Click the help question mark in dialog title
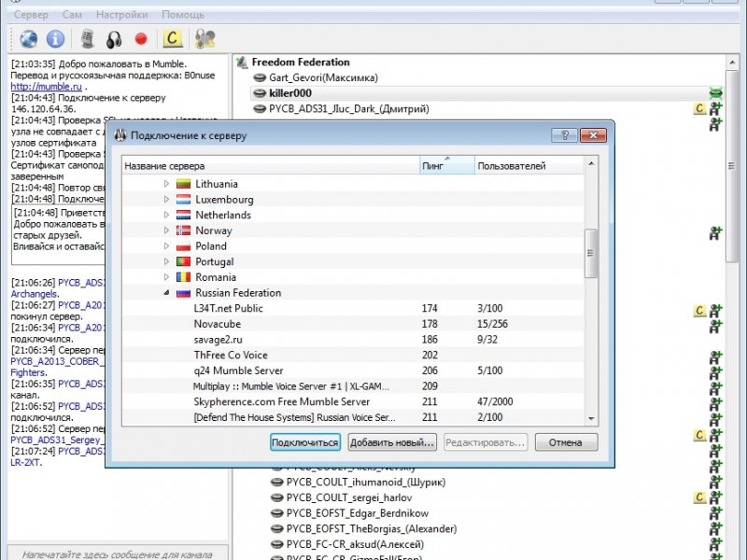Image resolution: width=747 pixels, height=560 pixels. 565,135
